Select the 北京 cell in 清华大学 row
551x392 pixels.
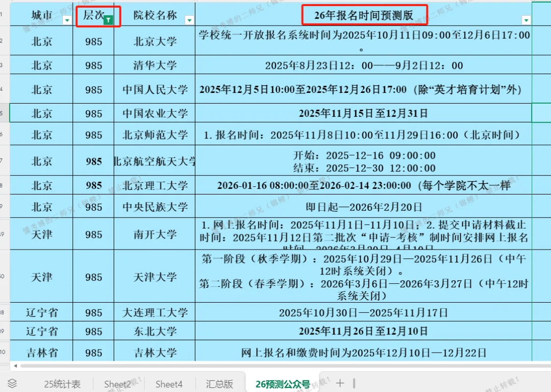click(41, 65)
